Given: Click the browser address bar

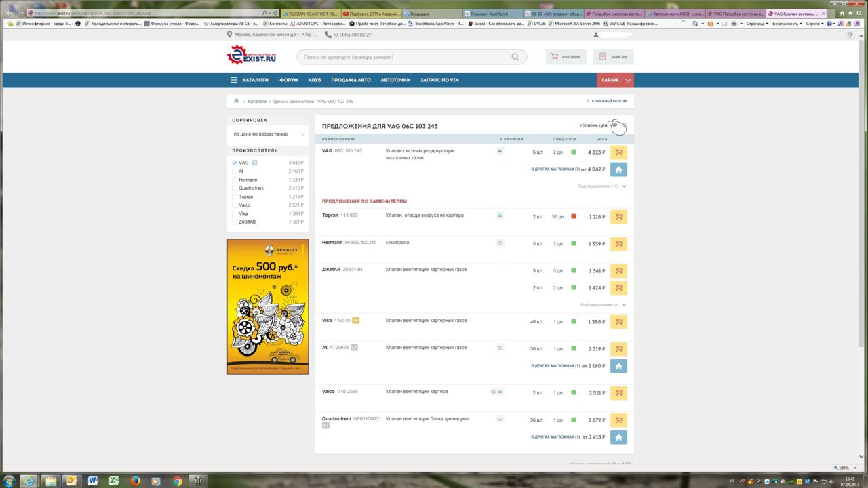Looking at the screenshot, I should pos(149,13).
